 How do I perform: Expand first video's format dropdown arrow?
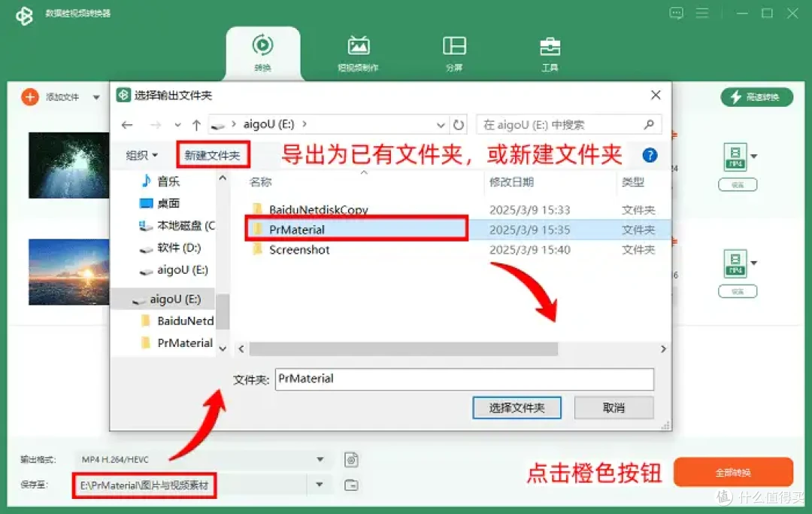(754, 156)
